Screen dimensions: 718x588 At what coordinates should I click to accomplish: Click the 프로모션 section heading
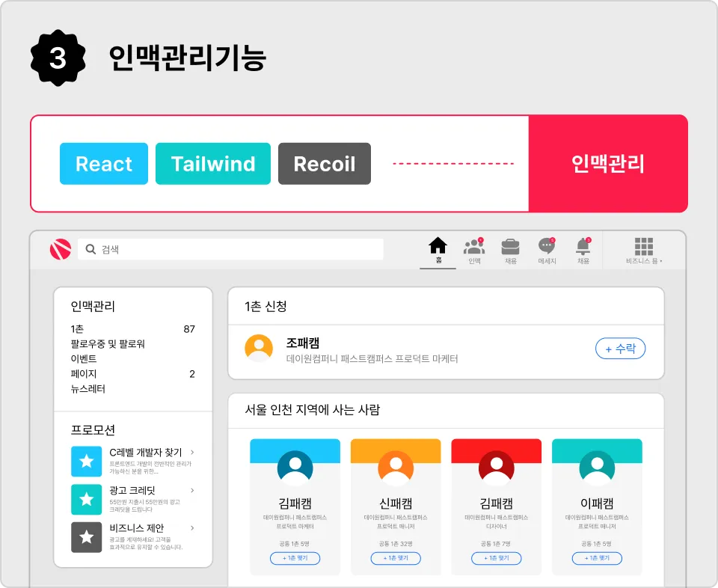93,429
